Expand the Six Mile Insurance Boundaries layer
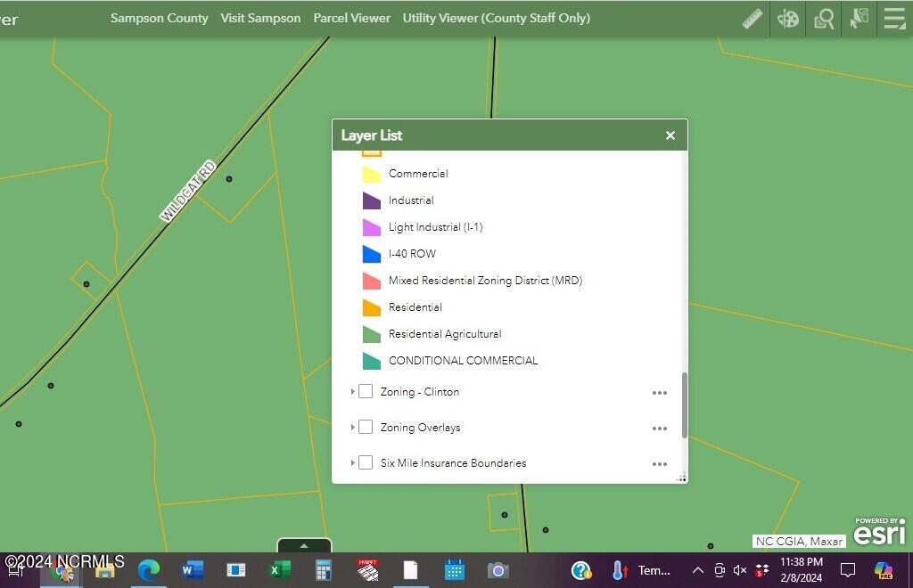913x588 pixels. click(353, 463)
